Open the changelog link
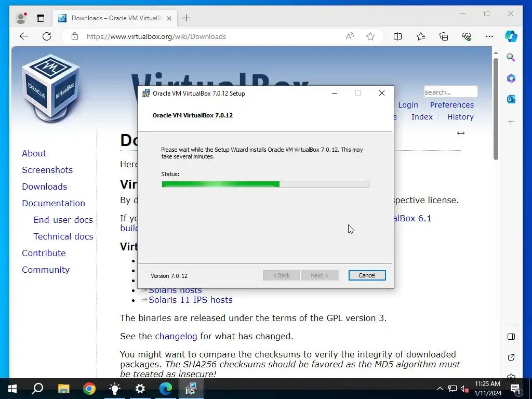This screenshot has height=399, width=532. point(176,336)
